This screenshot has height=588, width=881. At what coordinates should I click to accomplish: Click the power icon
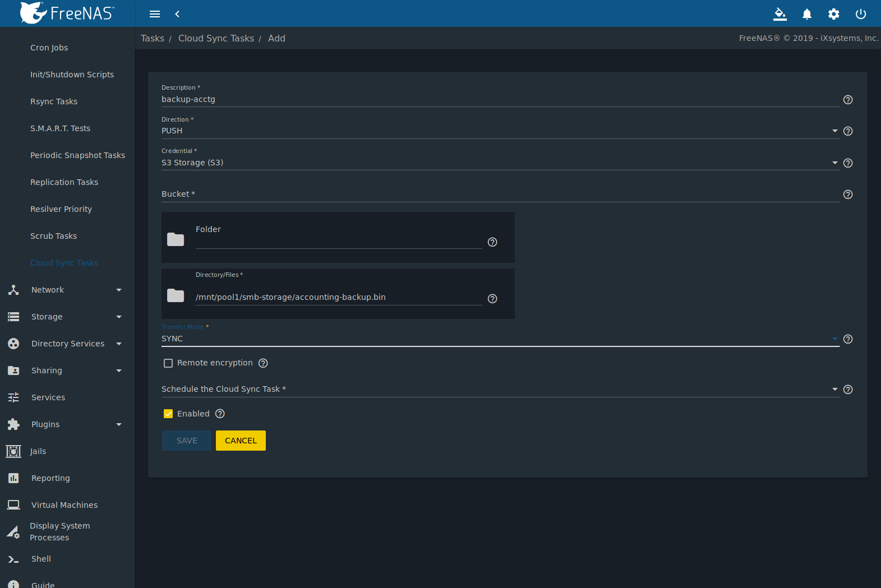(x=861, y=14)
